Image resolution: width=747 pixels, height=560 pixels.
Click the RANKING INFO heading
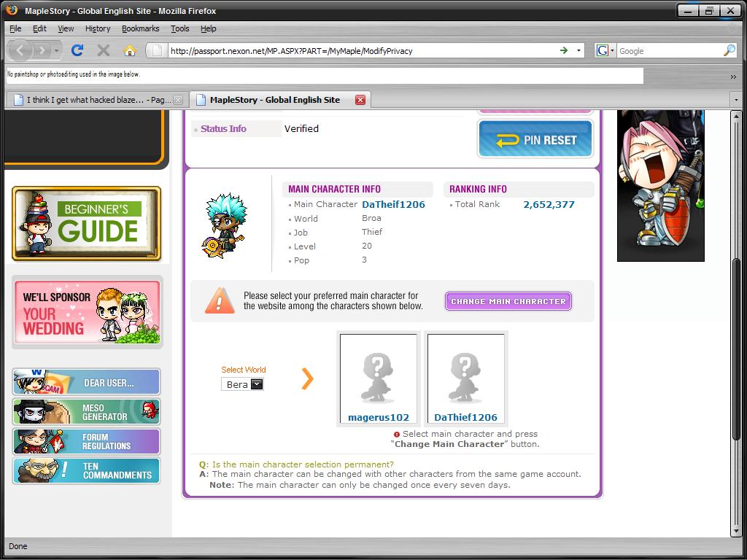(x=478, y=189)
